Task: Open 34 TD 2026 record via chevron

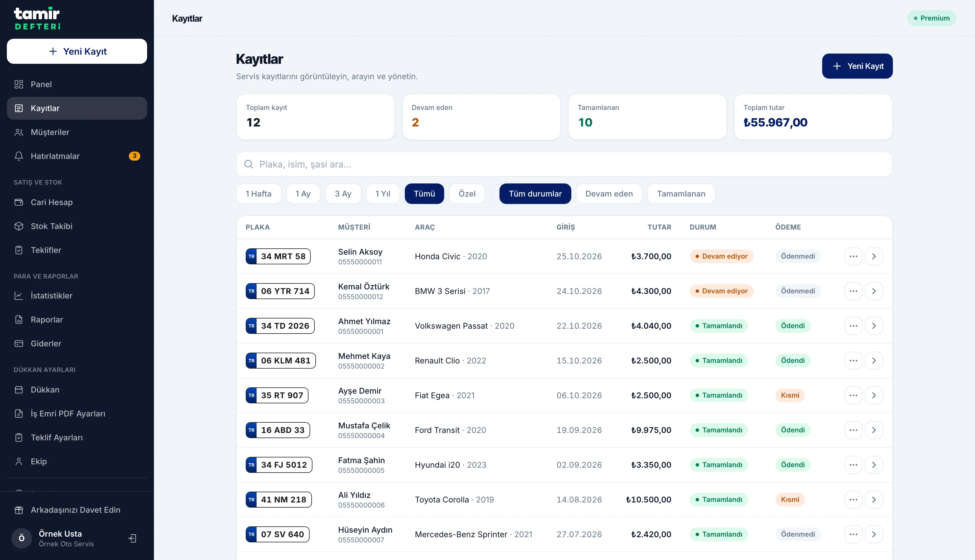Action: click(x=874, y=326)
